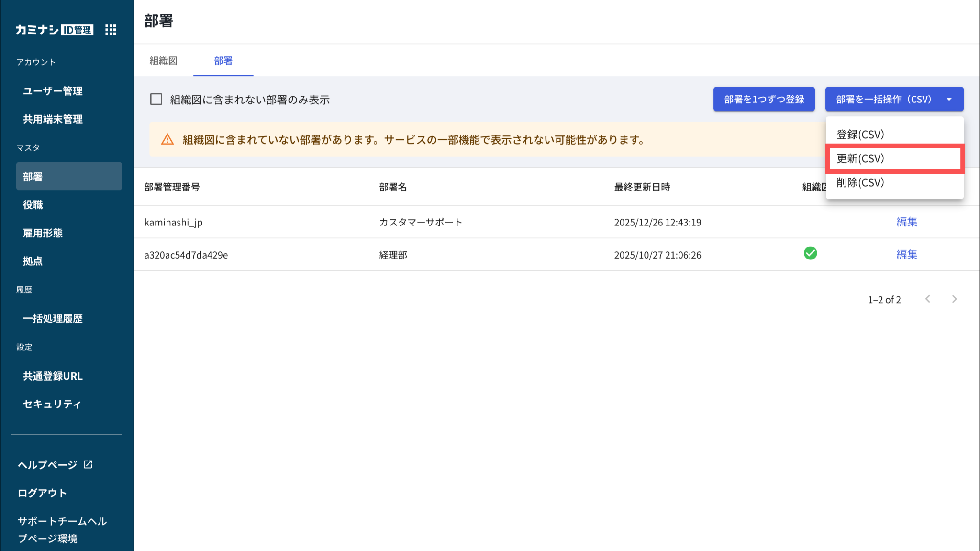Select 削除(CSV) menu option
This screenshot has height=551, width=980.
pos(860,182)
